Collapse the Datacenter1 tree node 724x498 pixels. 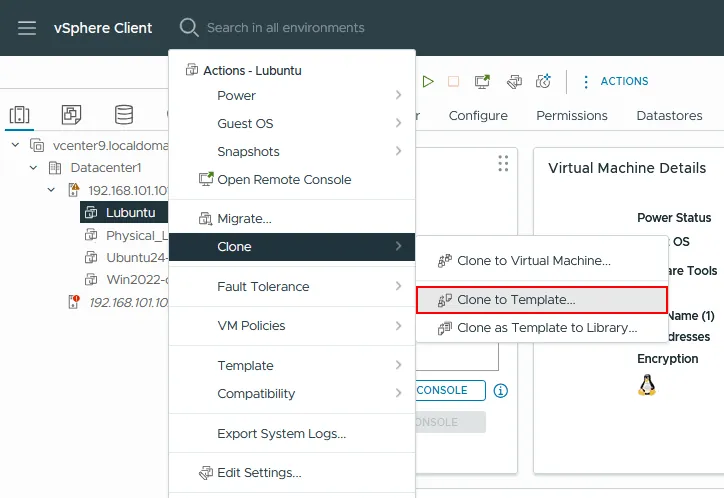[x=33, y=168]
